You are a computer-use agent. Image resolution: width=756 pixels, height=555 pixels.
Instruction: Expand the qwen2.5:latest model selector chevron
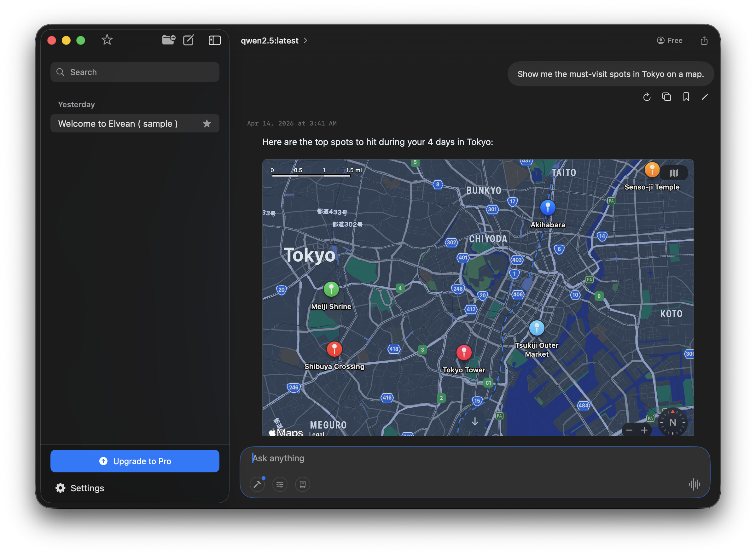(x=305, y=40)
